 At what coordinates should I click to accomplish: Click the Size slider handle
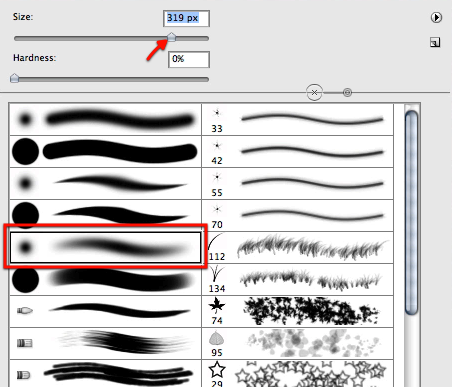pos(171,37)
